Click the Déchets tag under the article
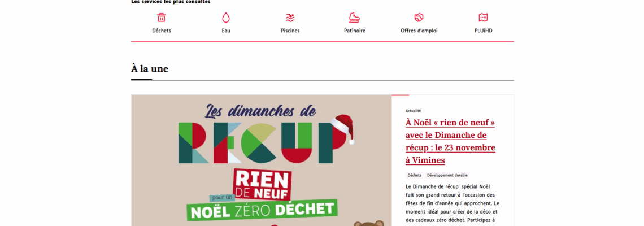The image size is (644, 226). tap(415, 175)
